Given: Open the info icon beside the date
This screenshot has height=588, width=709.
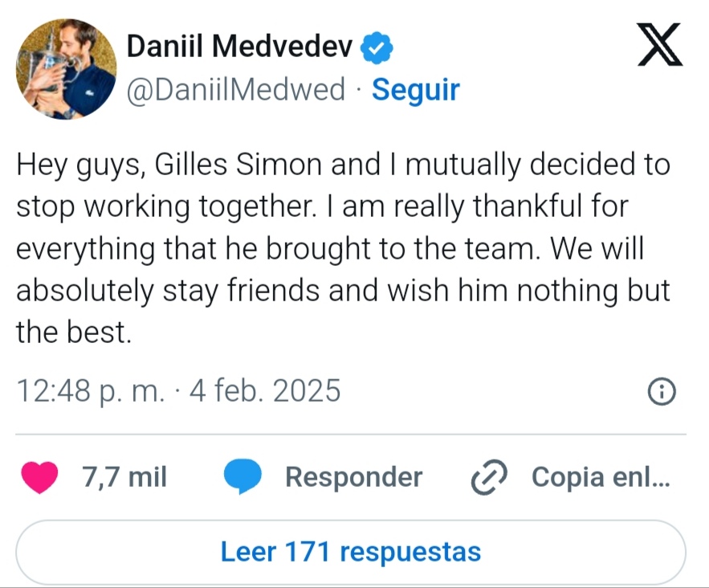Looking at the screenshot, I should click(x=662, y=392).
